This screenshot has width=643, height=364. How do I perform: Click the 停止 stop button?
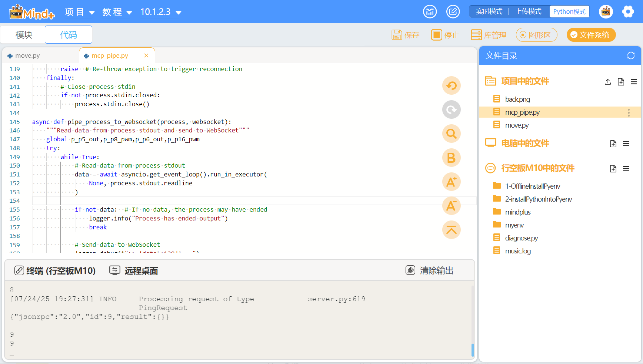click(x=445, y=35)
